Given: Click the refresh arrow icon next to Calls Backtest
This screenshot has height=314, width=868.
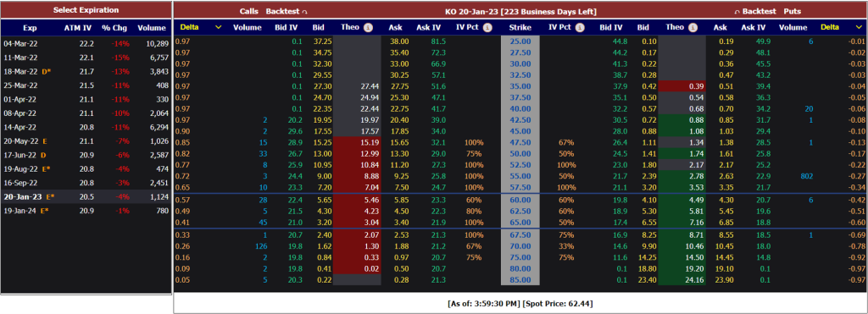Looking at the screenshot, I should click(304, 12).
